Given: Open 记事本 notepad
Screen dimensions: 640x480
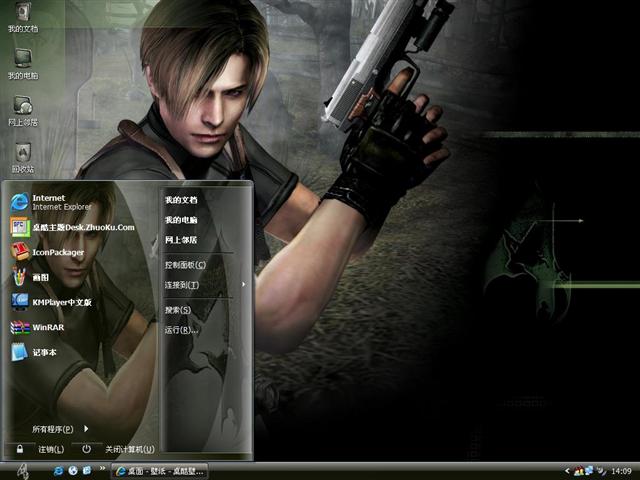Looking at the screenshot, I should (33, 352).
